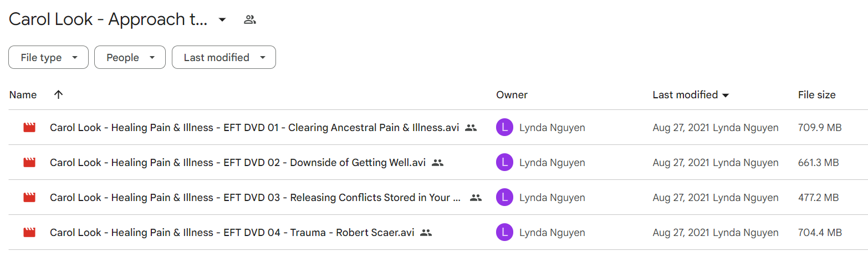Image resolution: width=868 pixels, height=261 pixels.
Task: Click the Last modified column sort header
Action: (691, 95)
